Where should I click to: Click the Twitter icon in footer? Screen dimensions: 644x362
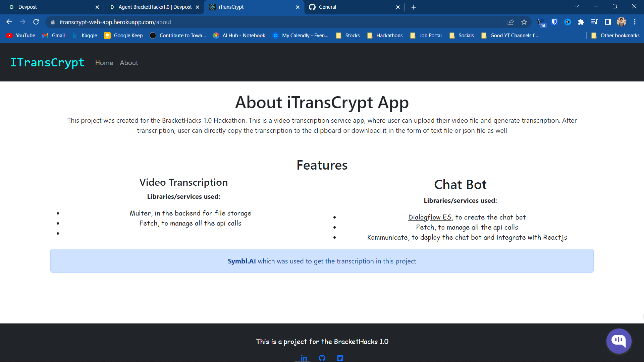(x=340, y=358)
